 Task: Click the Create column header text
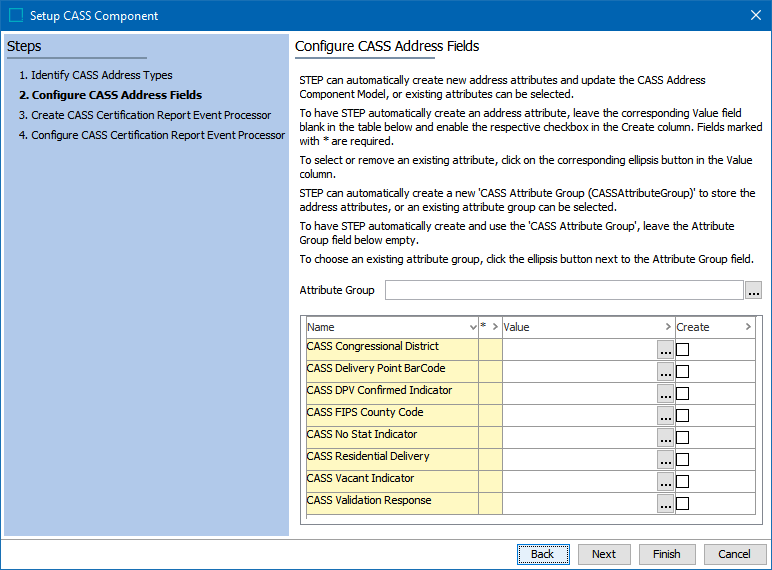tap(693, 327)
